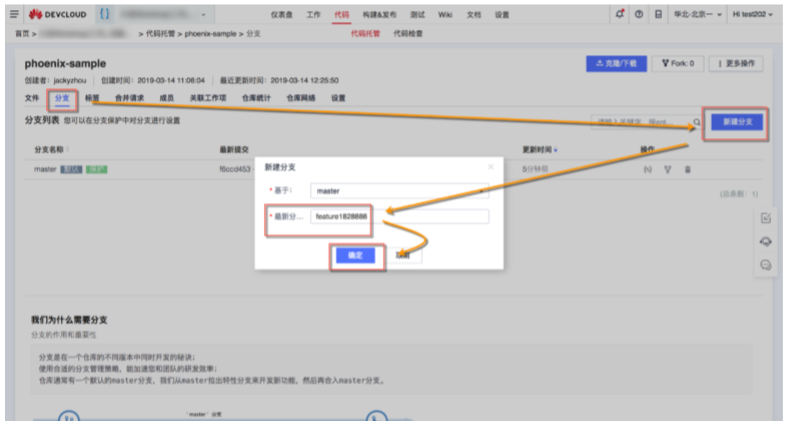The width and height of the screenshot is (787, 421).
Task: Sort by 分支名称 column arrows
Action: pyautogui.click(x=67, y=150)
